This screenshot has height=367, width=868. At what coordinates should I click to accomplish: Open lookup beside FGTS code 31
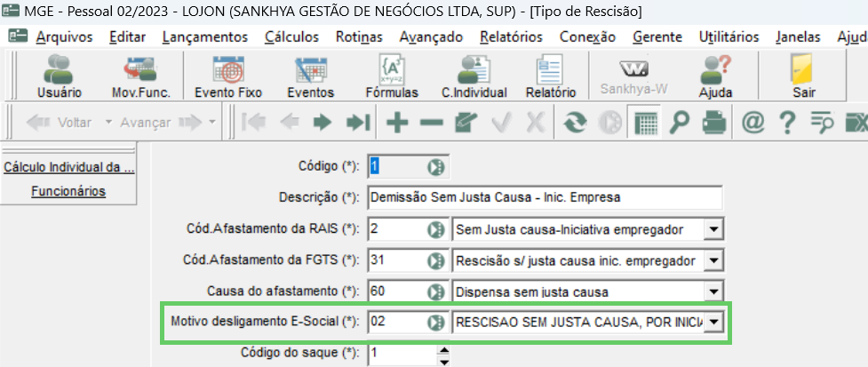click(x=436, y=260)
